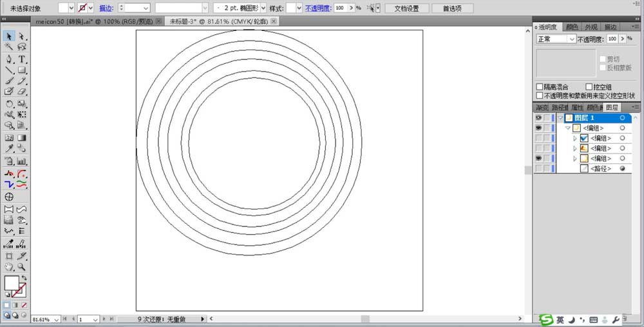This screenshot has height=327, width=644.
Task: Click the <路径> target circle
Action: point(623,168)
